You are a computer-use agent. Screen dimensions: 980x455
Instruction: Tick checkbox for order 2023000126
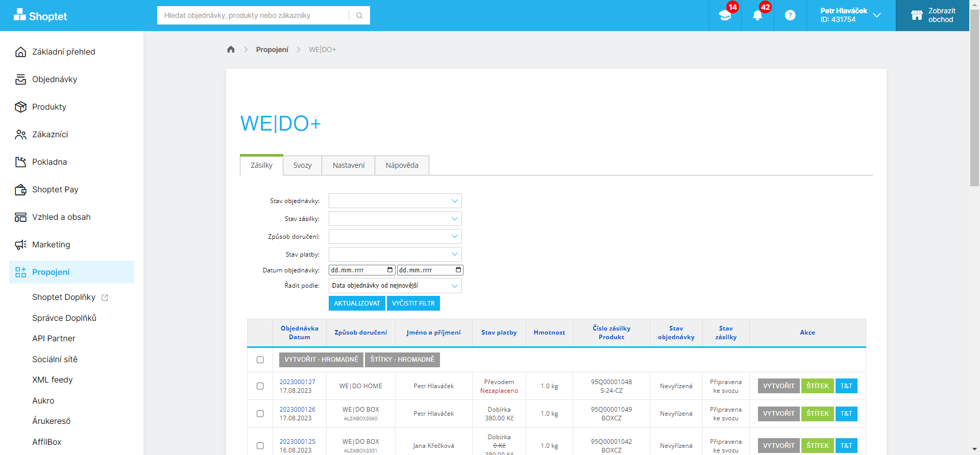click(260, 414)
